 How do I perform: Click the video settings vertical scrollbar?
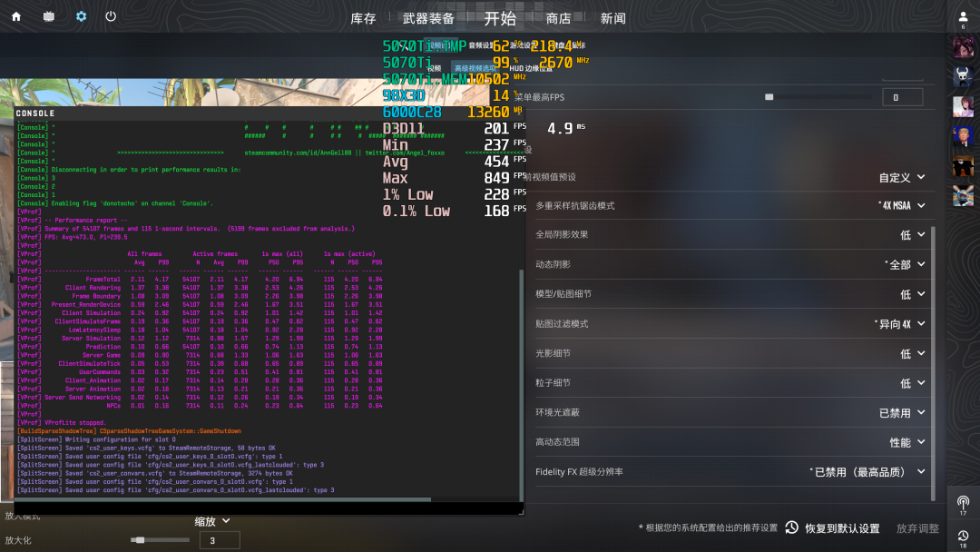pyautogui.click(x=934, y=363)
